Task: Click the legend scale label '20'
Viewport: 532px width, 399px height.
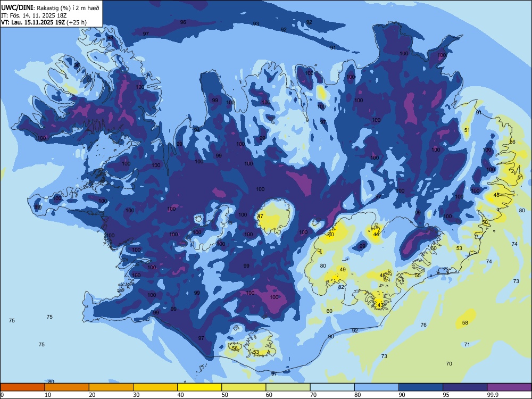Action: [x=92, y=395]
